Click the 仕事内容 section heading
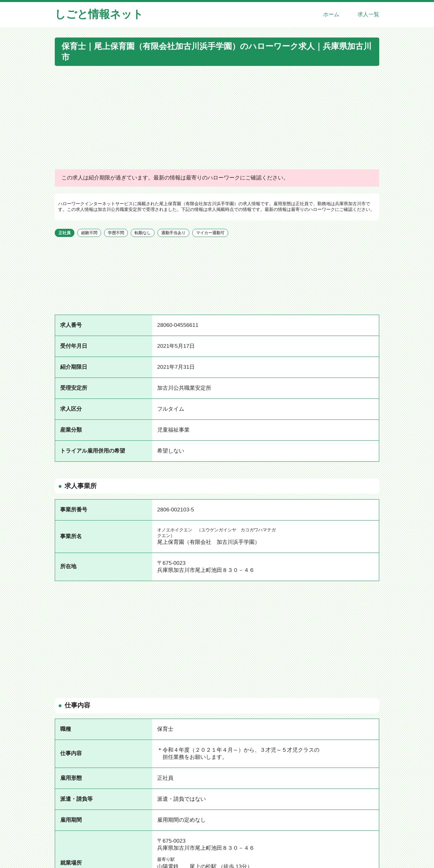Image resolution: width=434 pixels, height=868 pixels. coord(217,705)
